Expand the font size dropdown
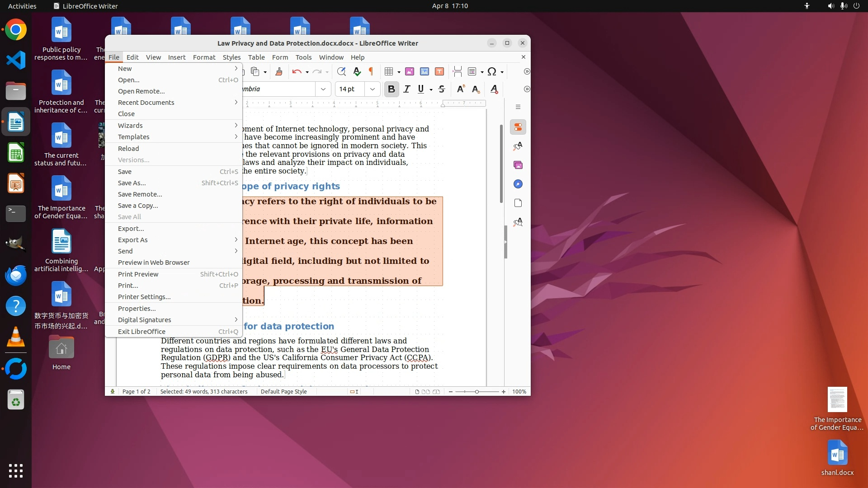This screenshot has width=868, height=488. [372, 89]
